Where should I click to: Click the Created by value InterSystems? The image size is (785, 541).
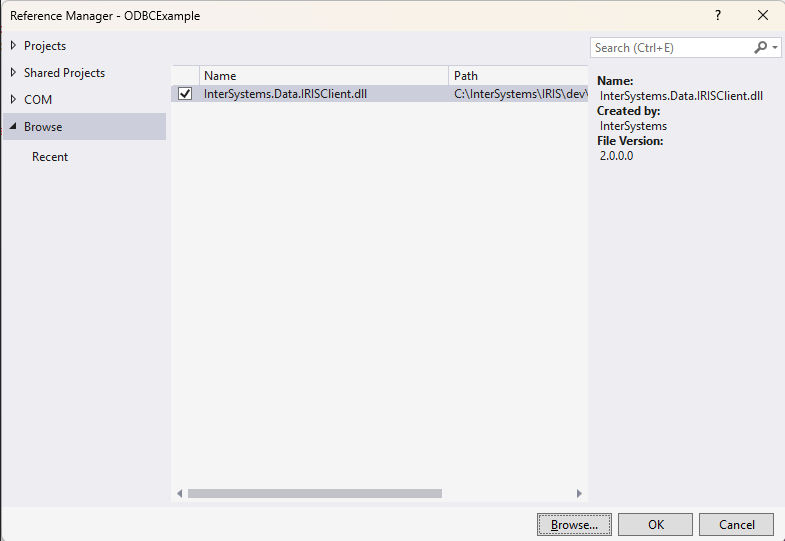(x=633, y=126)
